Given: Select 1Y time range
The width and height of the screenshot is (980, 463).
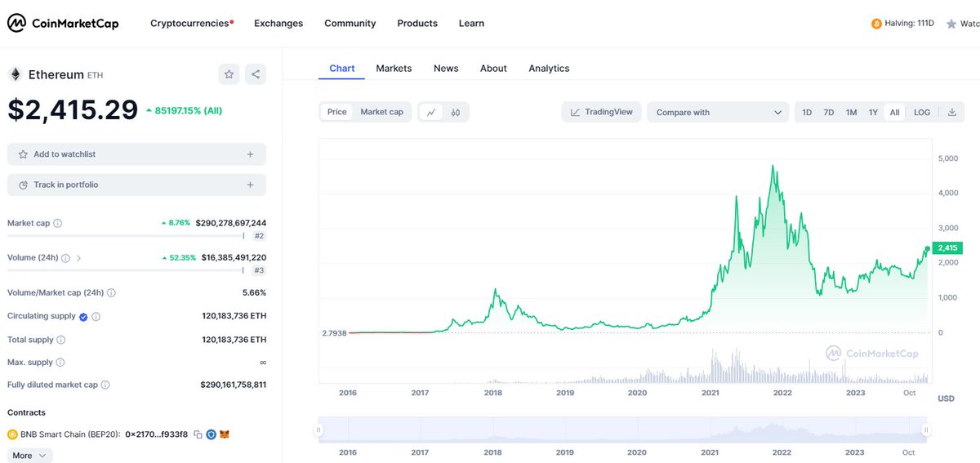Looking at the screenshot, I should [x=873, y=112].
